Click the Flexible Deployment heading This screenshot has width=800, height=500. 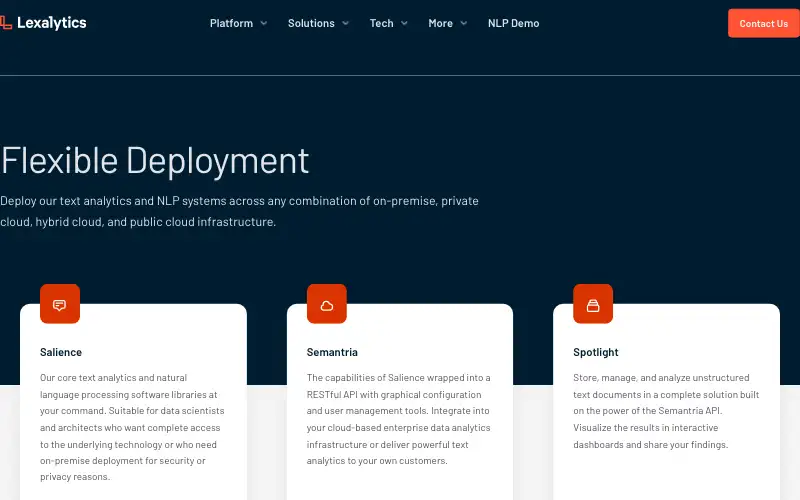tap(155, 161)
